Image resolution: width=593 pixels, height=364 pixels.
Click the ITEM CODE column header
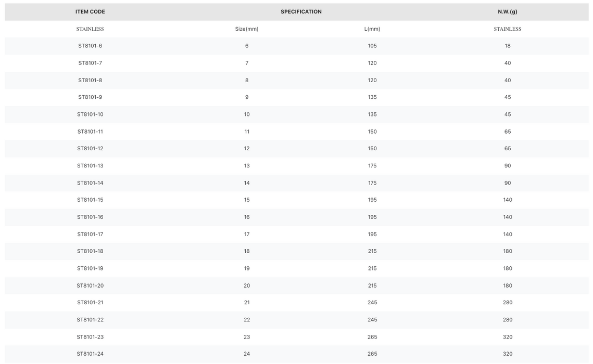[x=90, y=12]
